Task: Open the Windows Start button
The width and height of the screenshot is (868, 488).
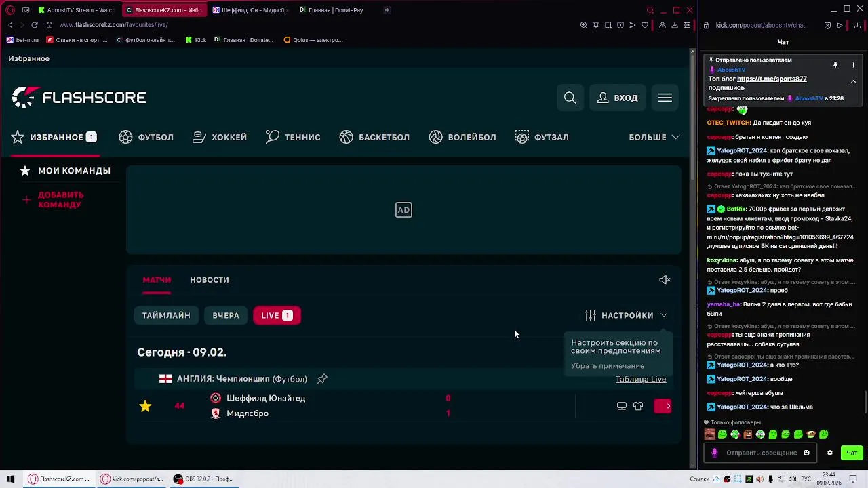Action: click(x=11, y=479)
